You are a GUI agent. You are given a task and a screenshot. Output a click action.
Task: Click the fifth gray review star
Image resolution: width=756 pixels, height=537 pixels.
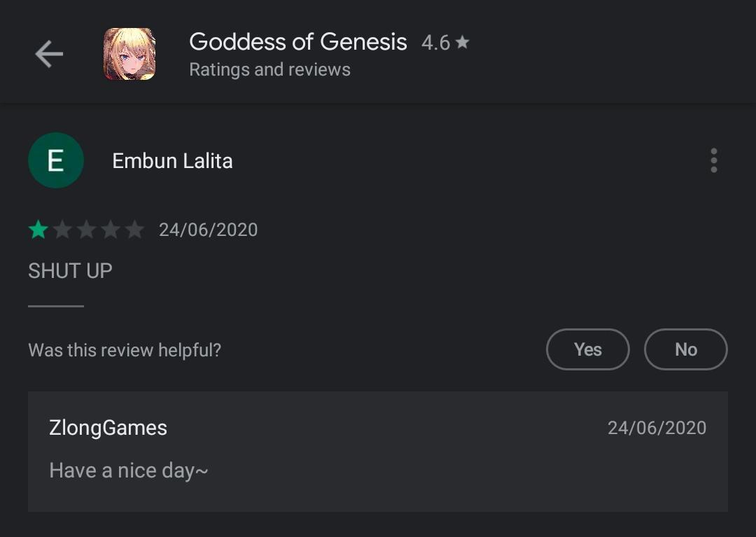[x=134, y=230]
